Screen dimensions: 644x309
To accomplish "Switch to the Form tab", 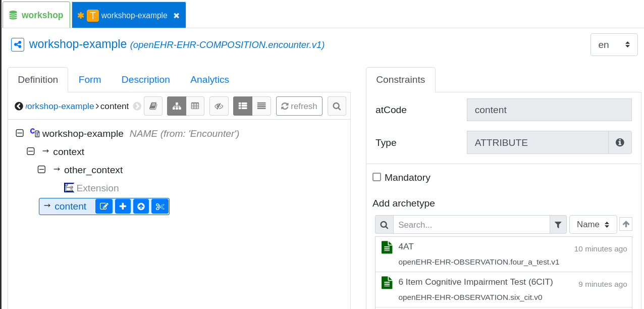I will pyautogui.click(x=90, y=80).
